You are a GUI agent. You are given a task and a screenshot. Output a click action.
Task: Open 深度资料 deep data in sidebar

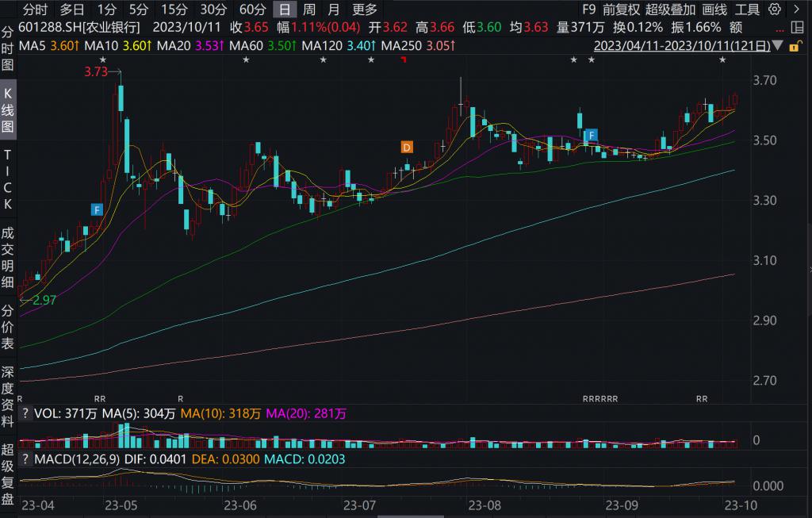[7, 397]
